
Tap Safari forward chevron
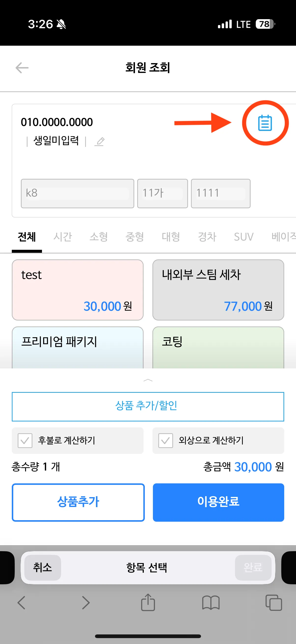pos(86,602)
